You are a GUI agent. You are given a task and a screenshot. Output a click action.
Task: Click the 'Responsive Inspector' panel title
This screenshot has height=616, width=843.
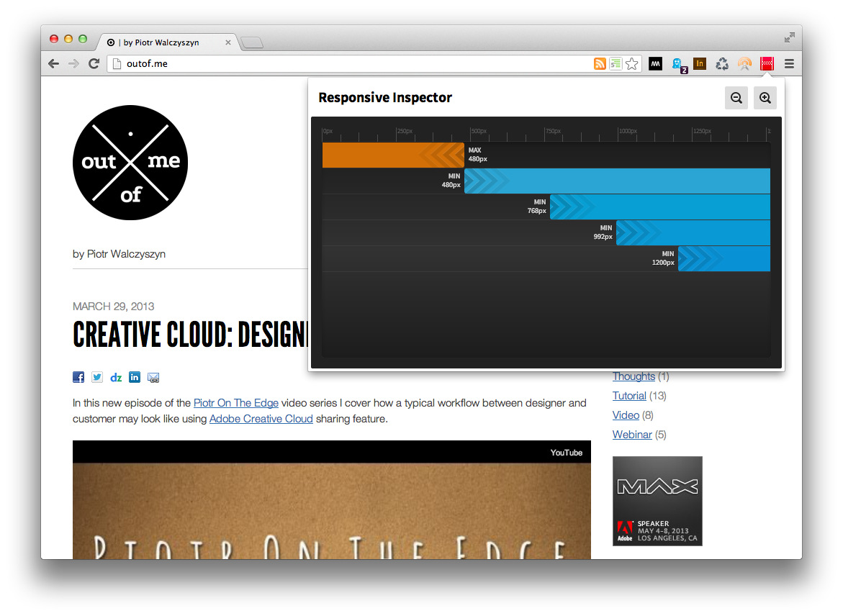click(385, 98)
